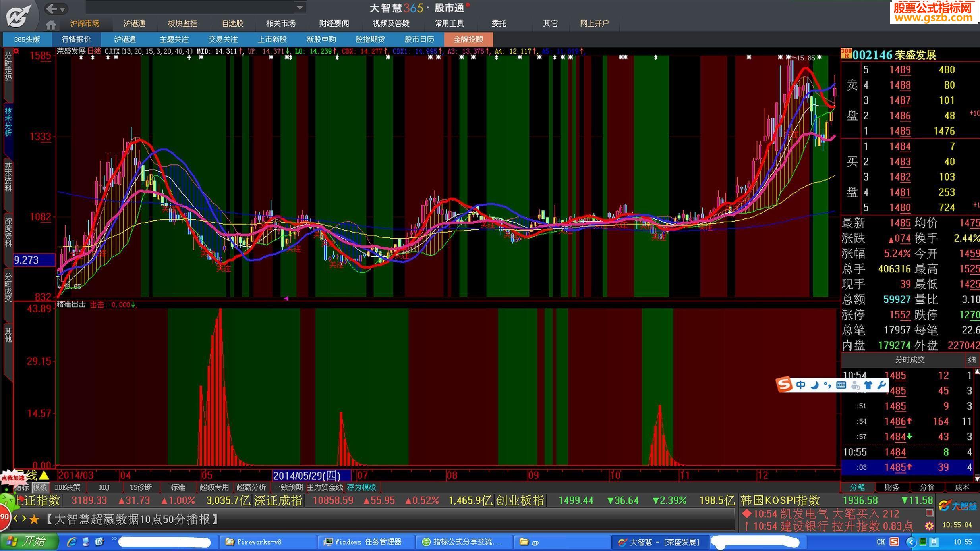Screen dimensions: 980x551
Task: Click the Sogou input method S logo
Action: coord(784,384)
